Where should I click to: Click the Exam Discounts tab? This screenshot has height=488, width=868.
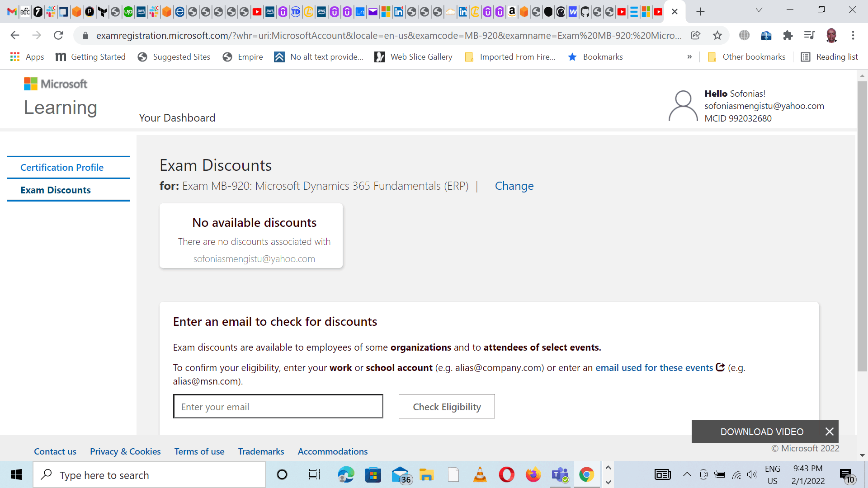[x=56, y=189]
